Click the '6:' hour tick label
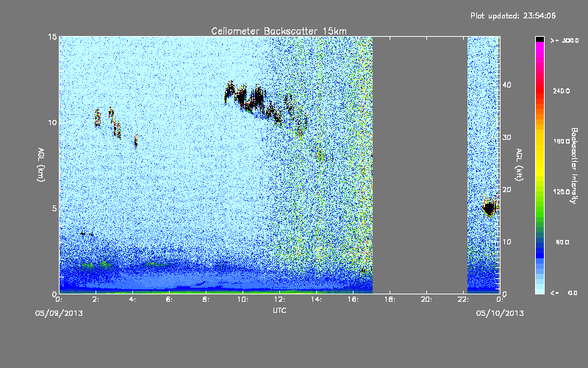Image resolution: width=588 pixels, height=368 pixels. click(169, 300)
